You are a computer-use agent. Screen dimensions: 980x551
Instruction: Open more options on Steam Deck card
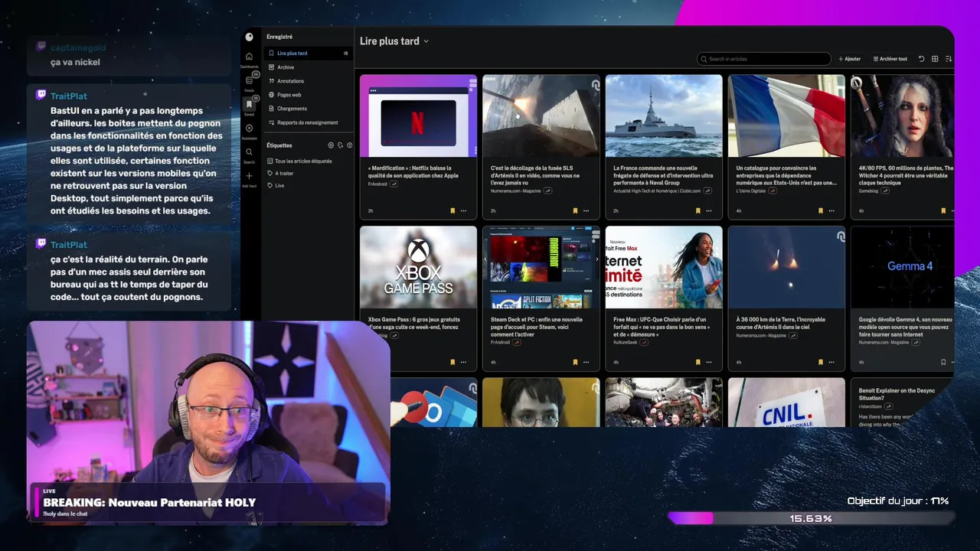[x=586, y=362]
